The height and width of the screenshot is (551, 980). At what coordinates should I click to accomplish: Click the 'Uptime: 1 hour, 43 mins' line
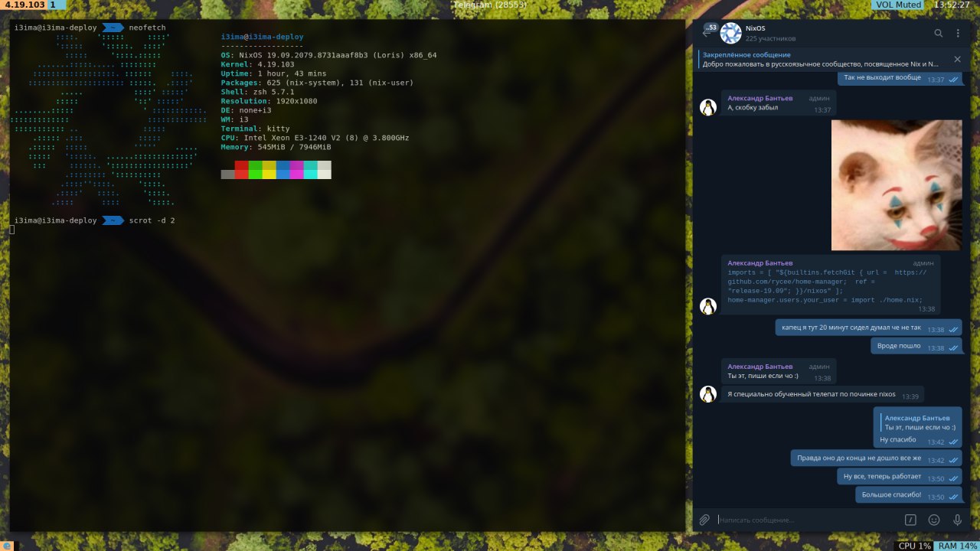point(273,73)
